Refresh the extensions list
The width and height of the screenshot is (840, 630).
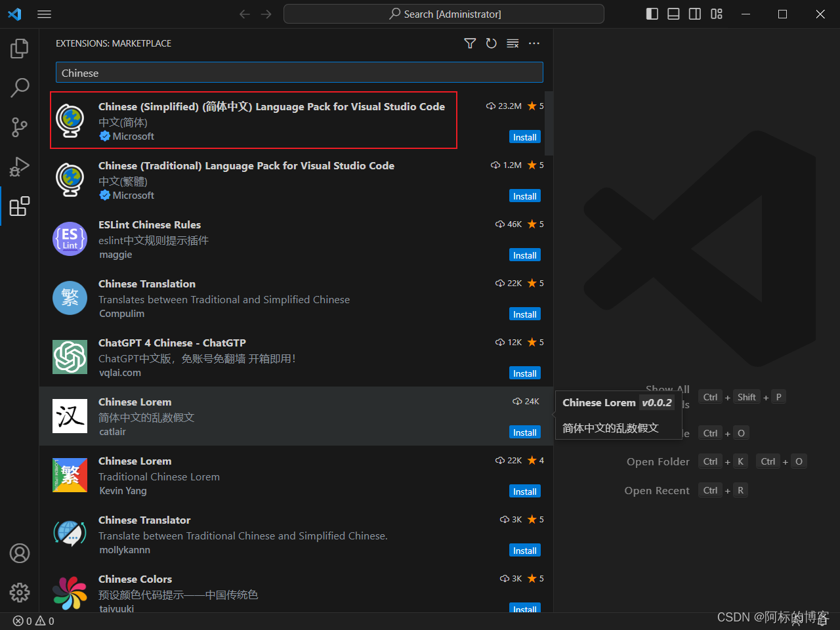(492, 43)
